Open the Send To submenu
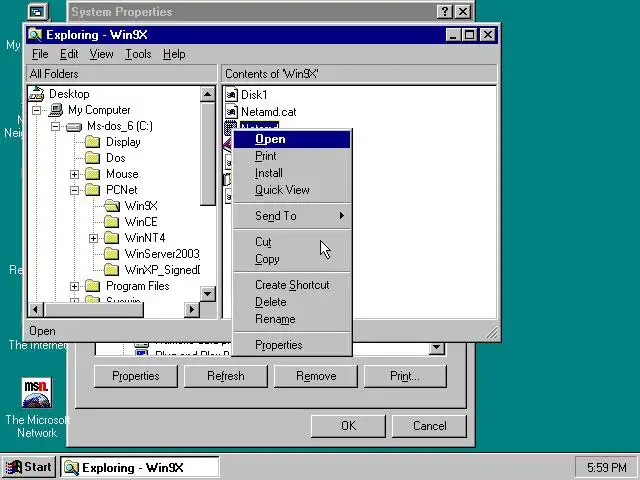640x480 pixels. click(x=292, y=216)
